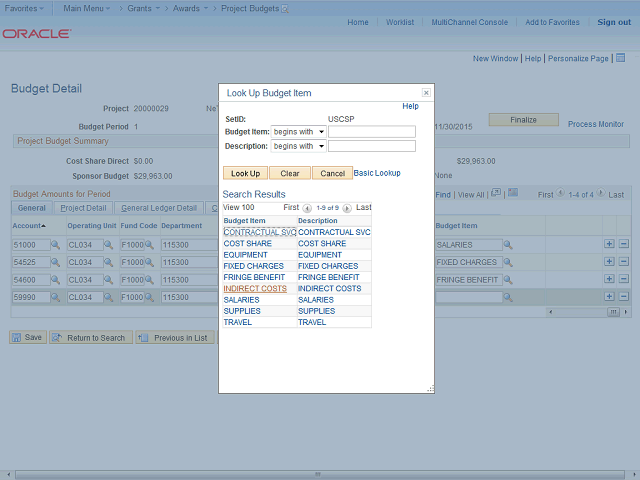Switch to General Ledger Detail tab
The image size is (640, 480).
(159, 208)
